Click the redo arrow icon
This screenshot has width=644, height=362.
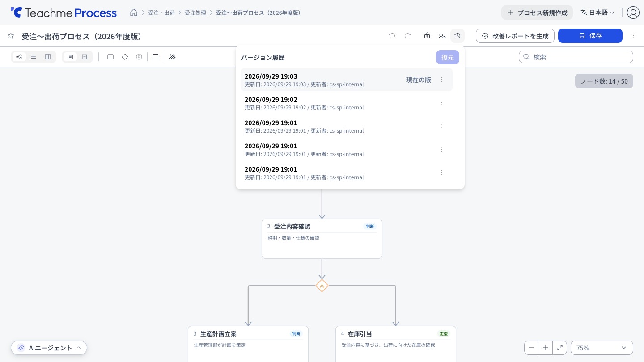(408, 36)
